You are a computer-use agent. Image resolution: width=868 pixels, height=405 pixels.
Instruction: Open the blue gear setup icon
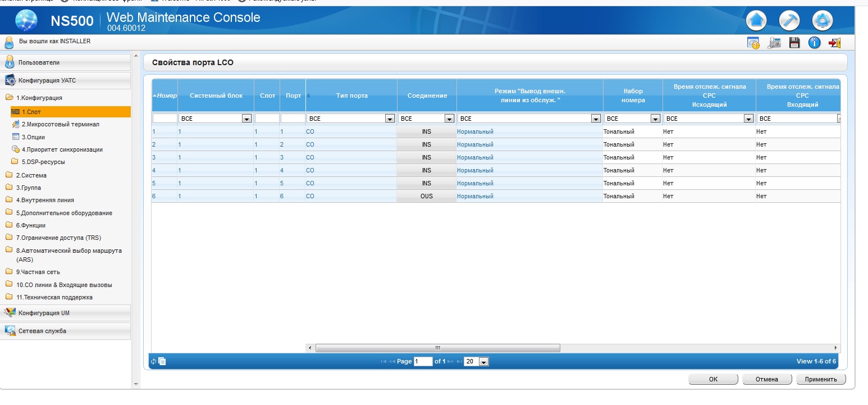coord(823,21)
